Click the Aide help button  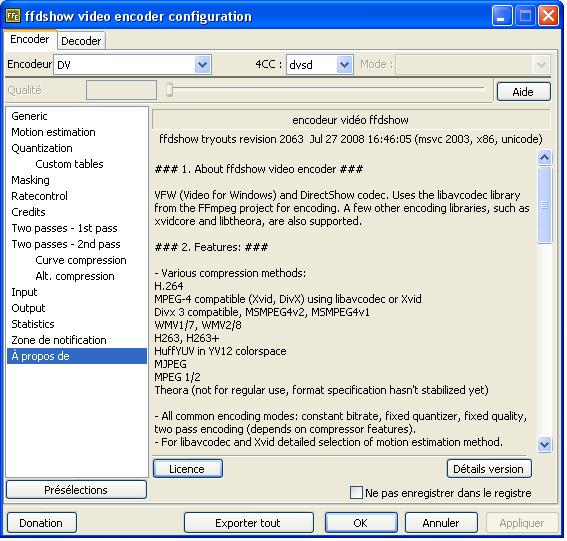tap(524, 92)
